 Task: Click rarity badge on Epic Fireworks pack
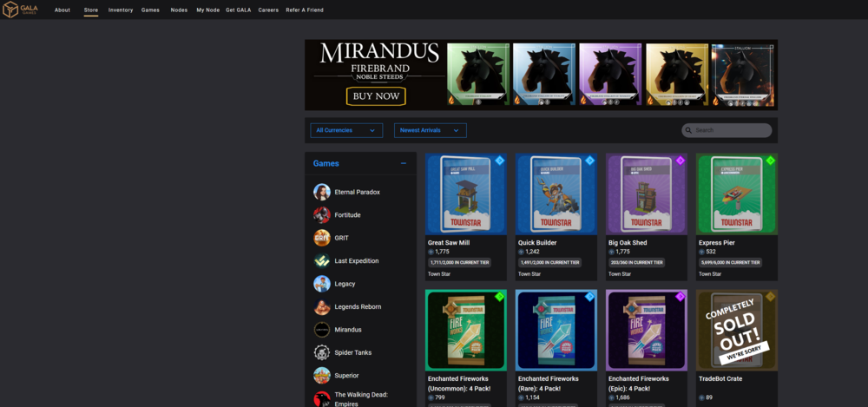click(681, 297)
